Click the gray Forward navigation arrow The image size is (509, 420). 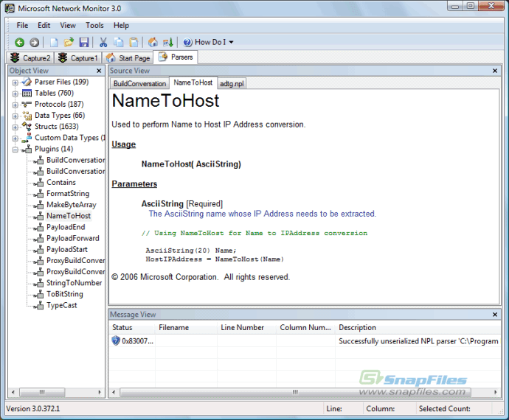coord(35,43)
